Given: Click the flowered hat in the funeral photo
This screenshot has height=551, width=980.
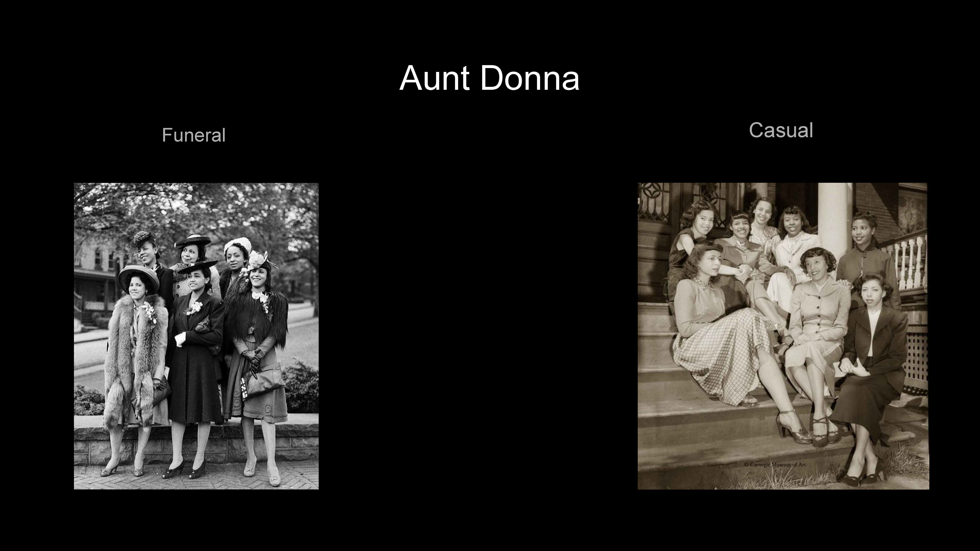Looking at the screenshot, I should (259, 260).
